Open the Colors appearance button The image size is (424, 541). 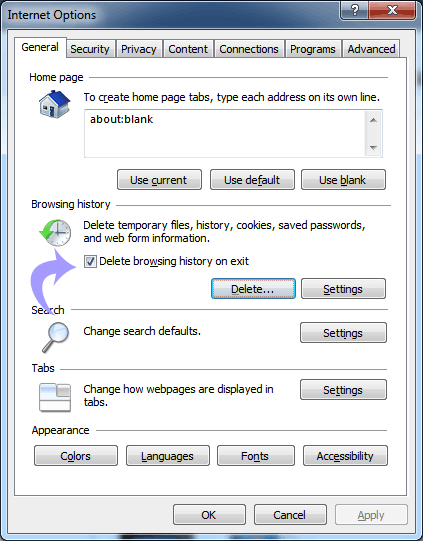point(76,456)
